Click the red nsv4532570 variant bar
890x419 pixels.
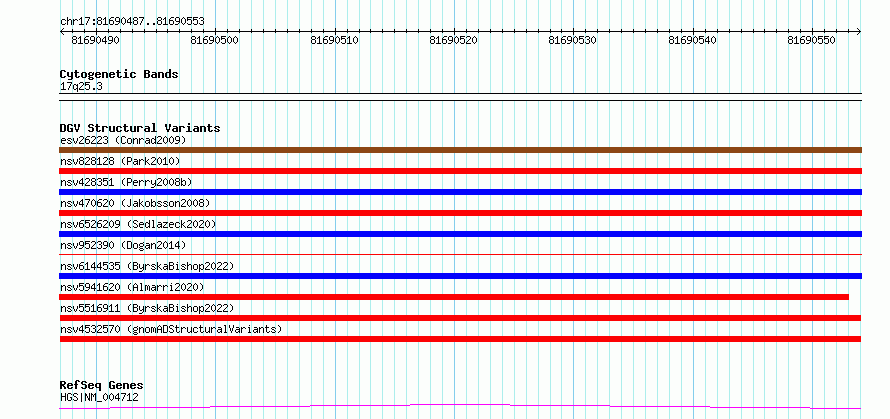(x=460, y=339)
